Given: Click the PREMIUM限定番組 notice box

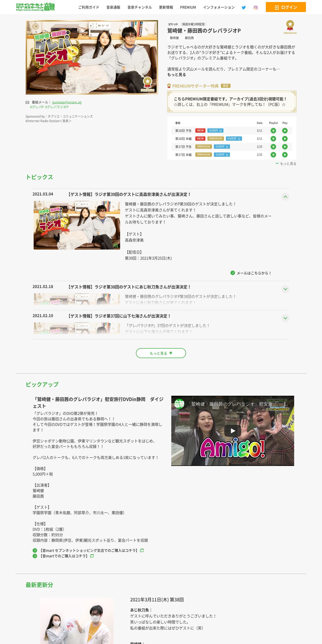Looking at the screenshot, I should point(232,102).
